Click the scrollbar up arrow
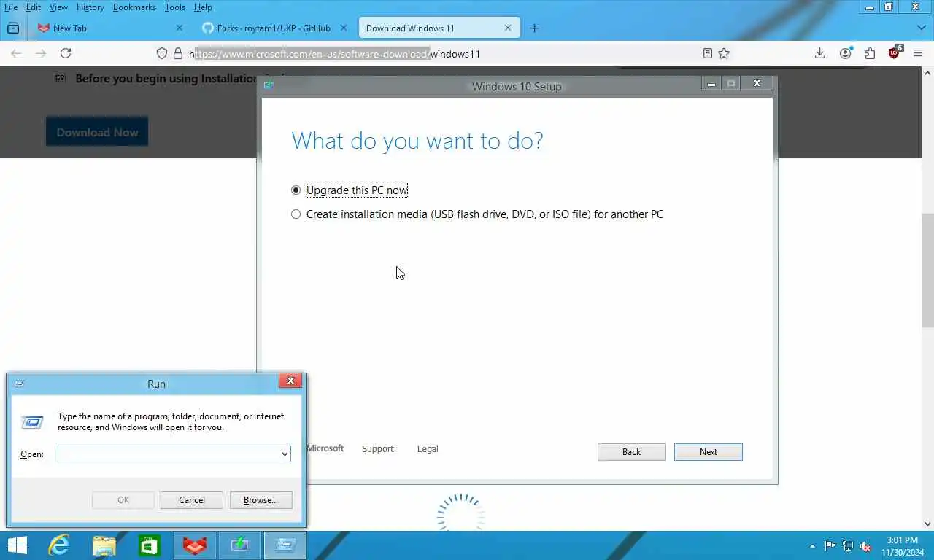 [x=927, y=73]
